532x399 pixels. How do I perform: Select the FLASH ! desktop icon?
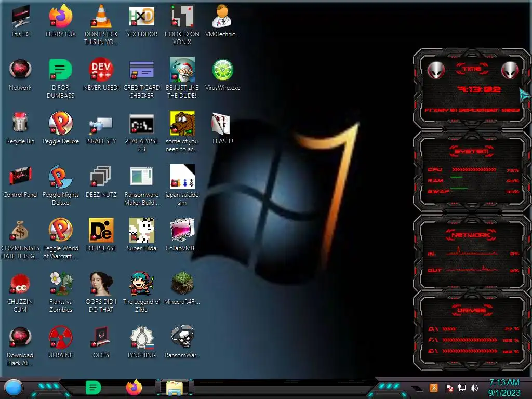click(x=222, y=128)
